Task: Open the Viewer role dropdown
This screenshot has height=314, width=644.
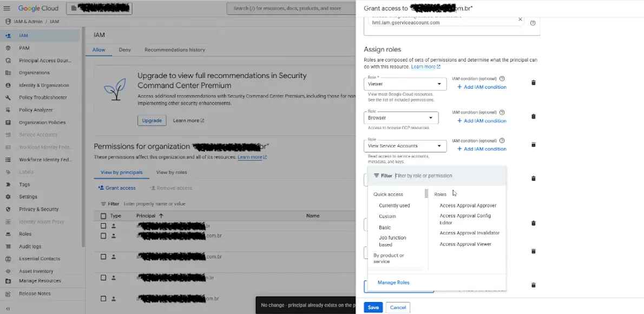Action: point(405,84)
